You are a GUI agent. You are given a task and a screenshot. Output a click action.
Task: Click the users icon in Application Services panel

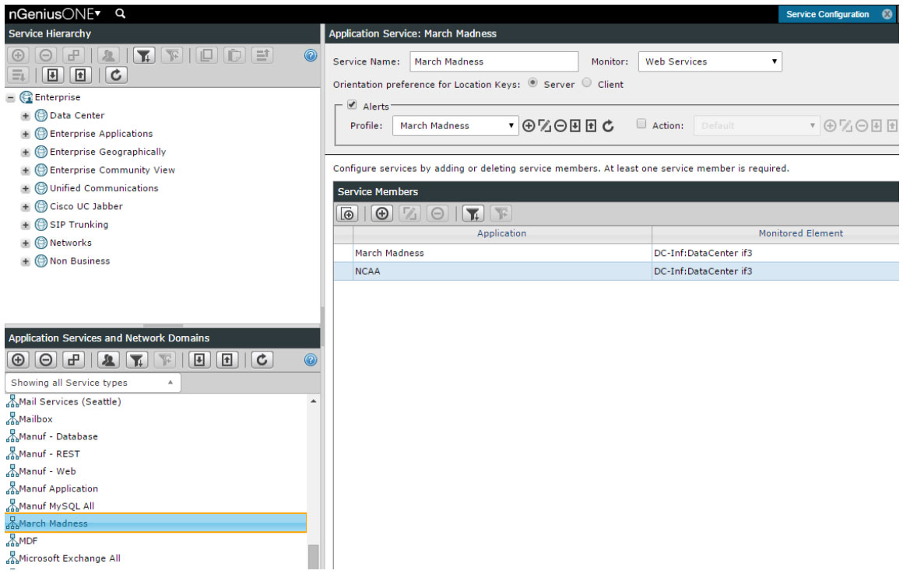(x=109, y=360)
